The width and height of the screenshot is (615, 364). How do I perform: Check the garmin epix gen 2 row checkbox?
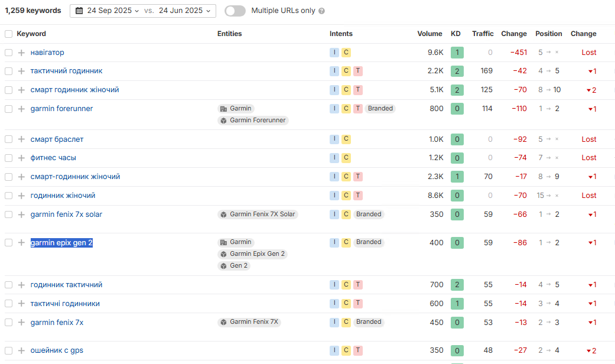[9, 243]
